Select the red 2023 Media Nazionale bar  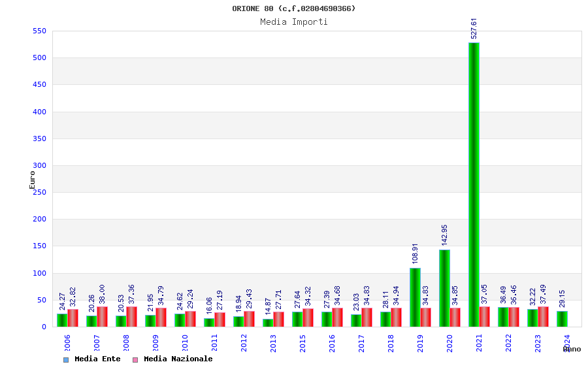[x=543, y=317]
